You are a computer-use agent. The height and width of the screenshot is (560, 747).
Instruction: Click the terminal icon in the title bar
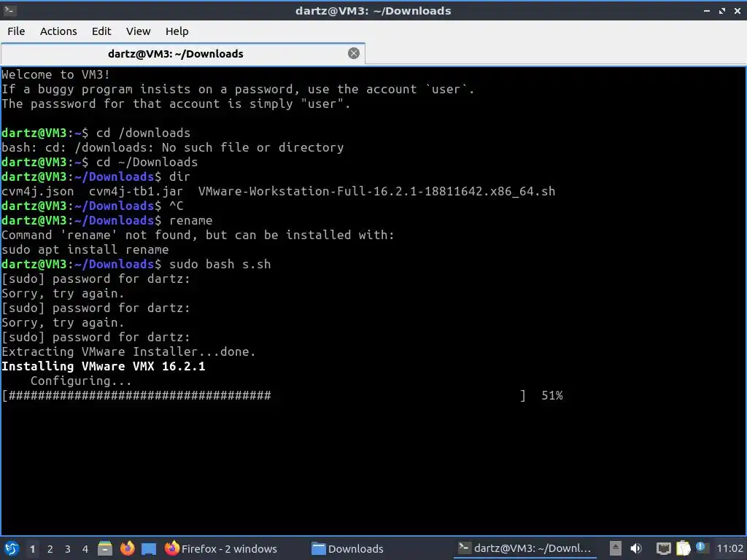coord(9,10)
